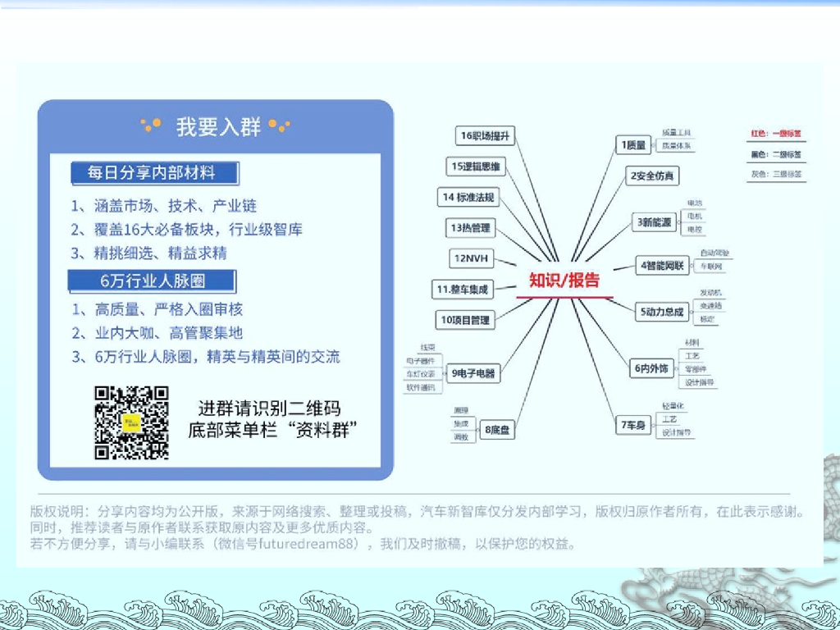Toggle the "自动驾驶" label visibility
The height and width of the screenshot is (630, 840).
713,253
